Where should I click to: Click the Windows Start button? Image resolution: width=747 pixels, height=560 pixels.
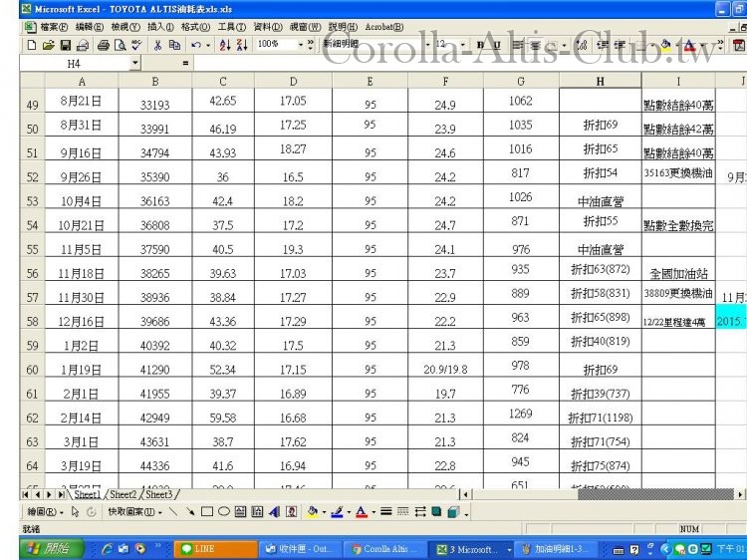tap(52, 549)
